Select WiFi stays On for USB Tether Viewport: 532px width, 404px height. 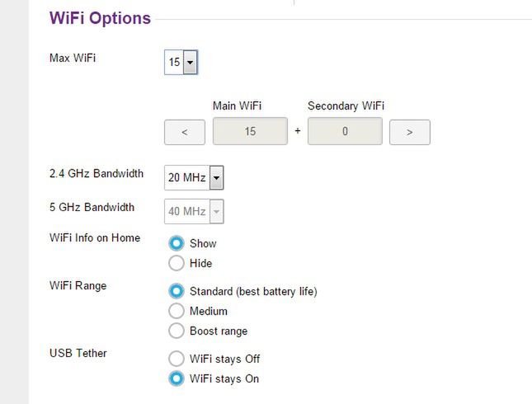click(177, 379)
